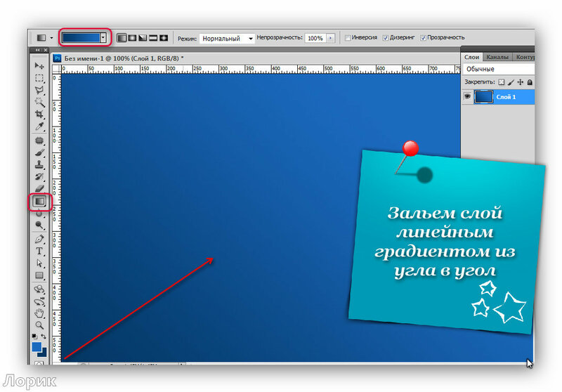Select the History Brush tool
562x392 pixels.
(39, 176)
